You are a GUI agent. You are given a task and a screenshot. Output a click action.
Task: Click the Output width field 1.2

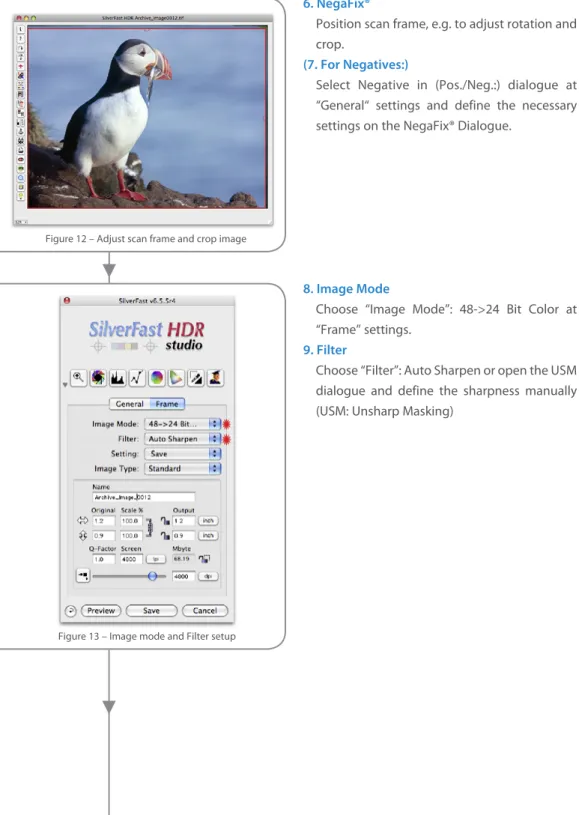pyautogui.click(x=183, y=521)
